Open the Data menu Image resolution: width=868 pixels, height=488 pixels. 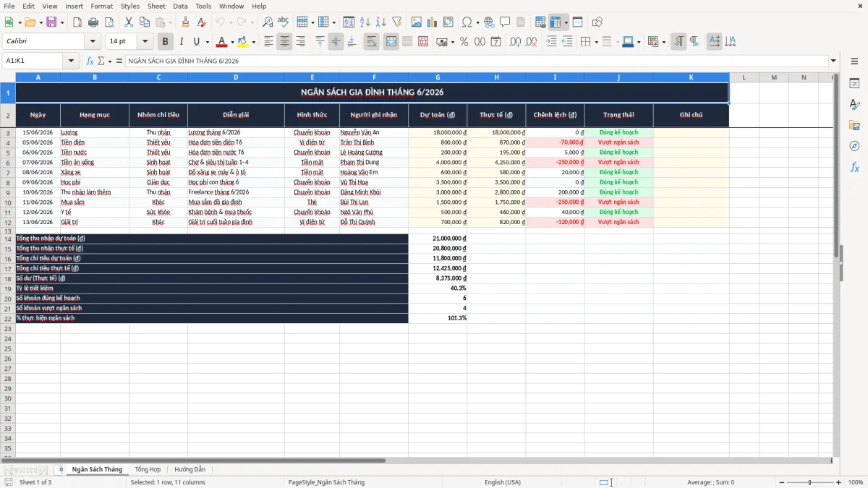point(180,6)
